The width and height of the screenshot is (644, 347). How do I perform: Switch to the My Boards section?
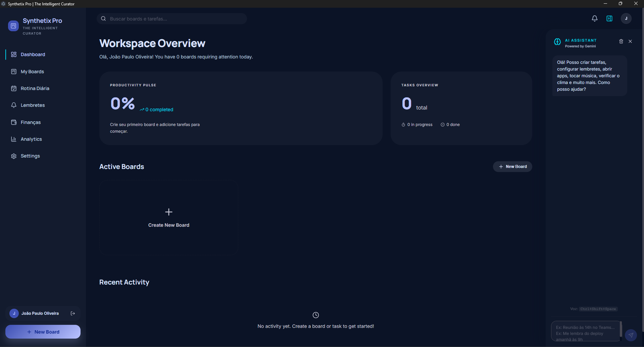click(x=32, y=72)
